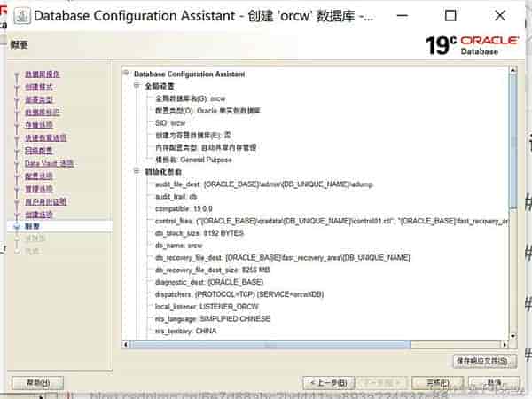This screenshot has height=399, width=532.
Task: Click the 保存响应文件 button
Action: 484,361
